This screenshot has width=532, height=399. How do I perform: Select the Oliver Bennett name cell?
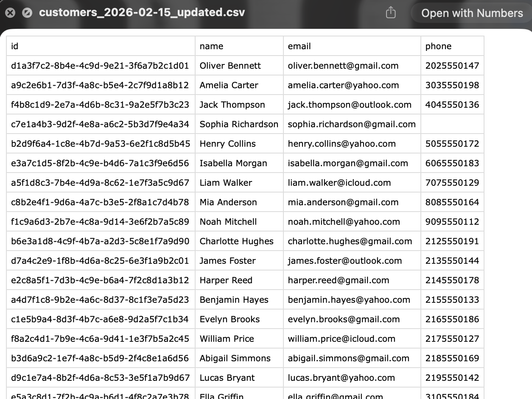pyautogui.click(x=230, y=66)
